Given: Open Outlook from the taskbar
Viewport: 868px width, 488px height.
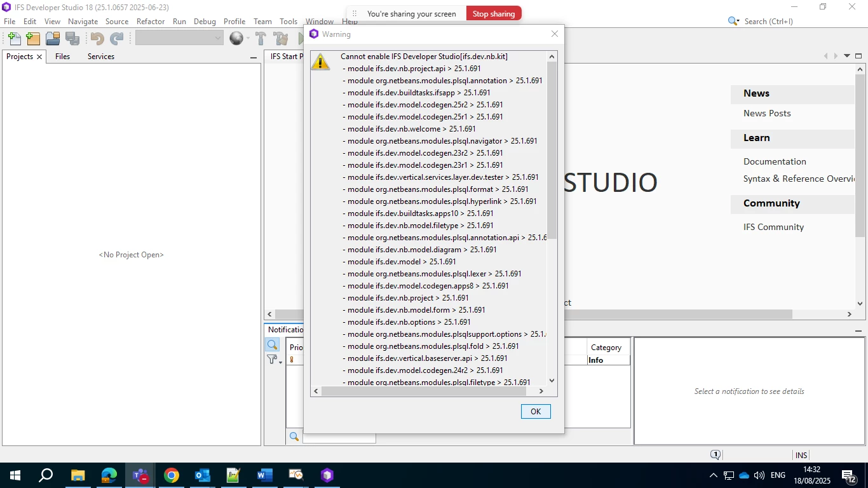Looking at the screenshot, I should (203, 475).
